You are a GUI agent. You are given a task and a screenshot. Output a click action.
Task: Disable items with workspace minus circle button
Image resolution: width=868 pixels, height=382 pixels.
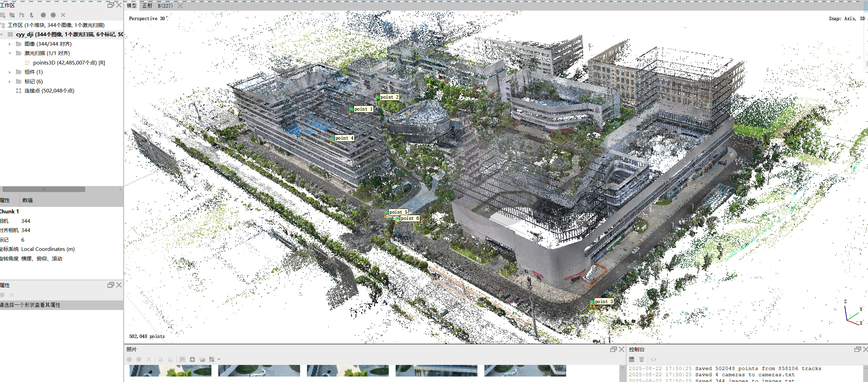pyautogui.click(x=53, y=15)
